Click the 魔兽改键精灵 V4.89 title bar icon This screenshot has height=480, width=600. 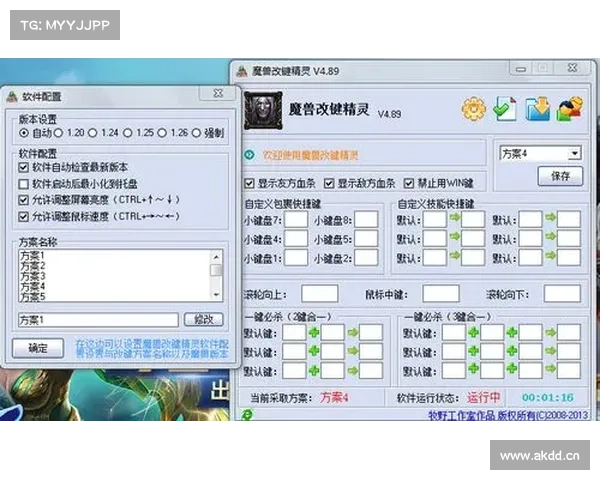(x=242, y=71)
